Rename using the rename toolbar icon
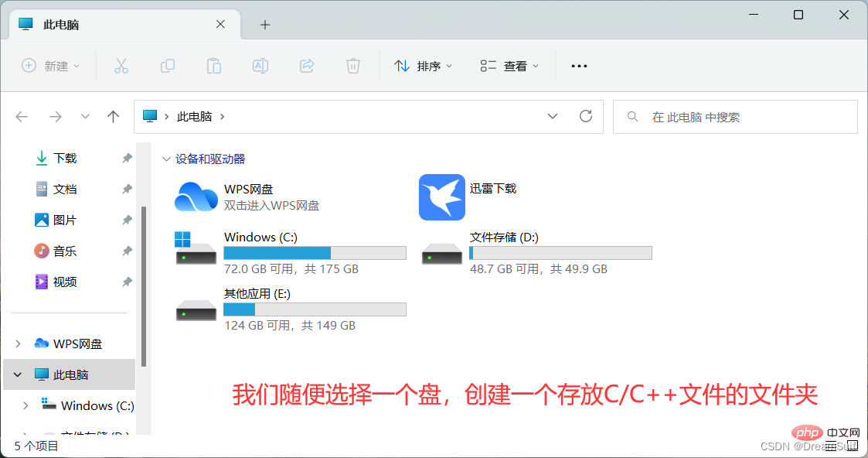Screen dimensions: 868x458 (x=260, y=66)
